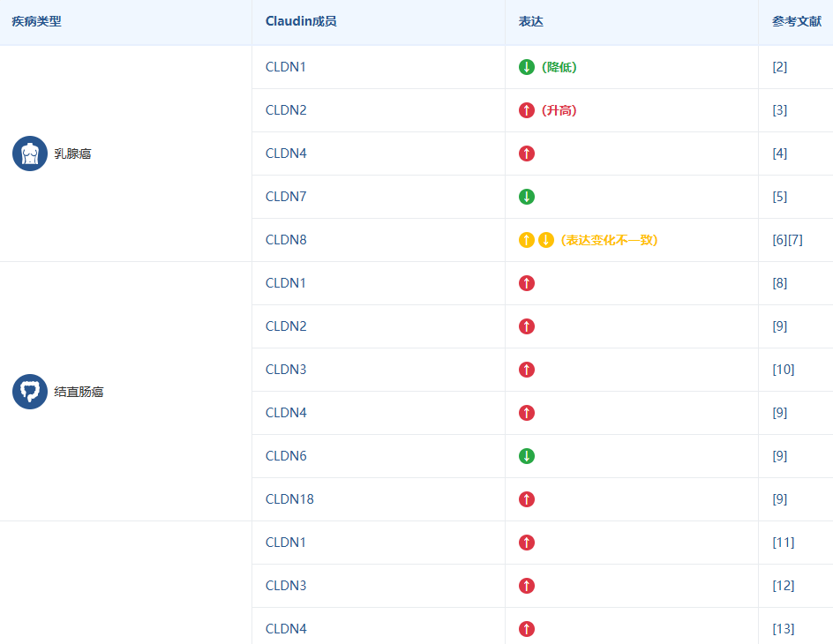The image size is (833, 644).
Task: Follow the reference [7] citation link
Action: [x=795, y=240]
